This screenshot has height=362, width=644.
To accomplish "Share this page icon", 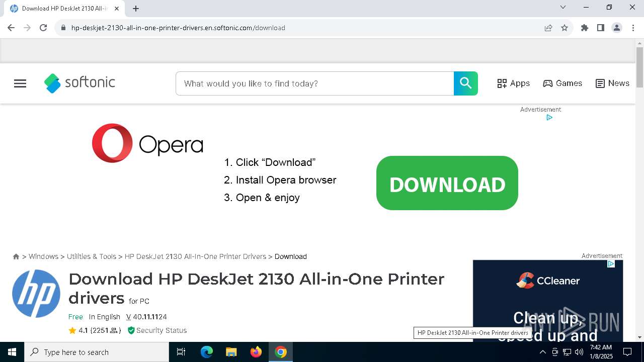I will point(548,28).
